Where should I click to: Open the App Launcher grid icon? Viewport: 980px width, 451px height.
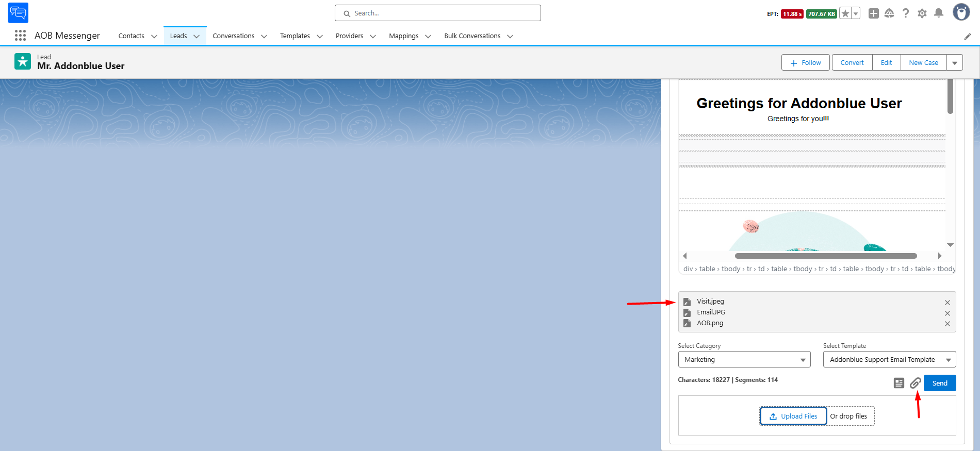pos(20,35)
